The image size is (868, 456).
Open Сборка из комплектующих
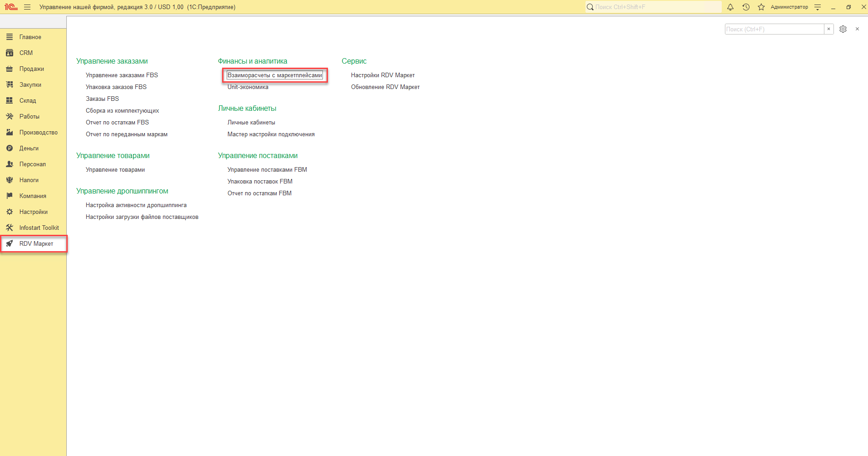122,110
